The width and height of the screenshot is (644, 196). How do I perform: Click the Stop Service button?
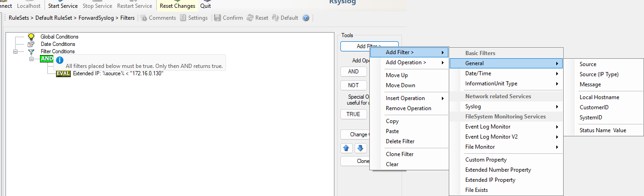click(97, 6)
